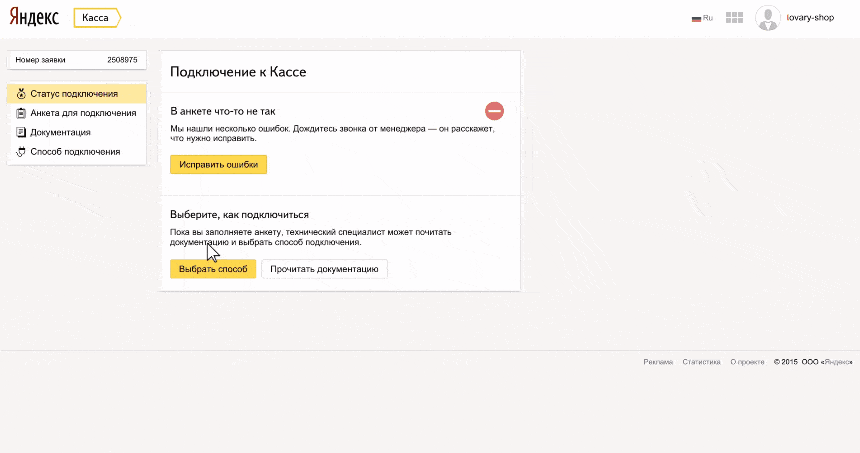Click the Выбрать способ button

point(213,269)
